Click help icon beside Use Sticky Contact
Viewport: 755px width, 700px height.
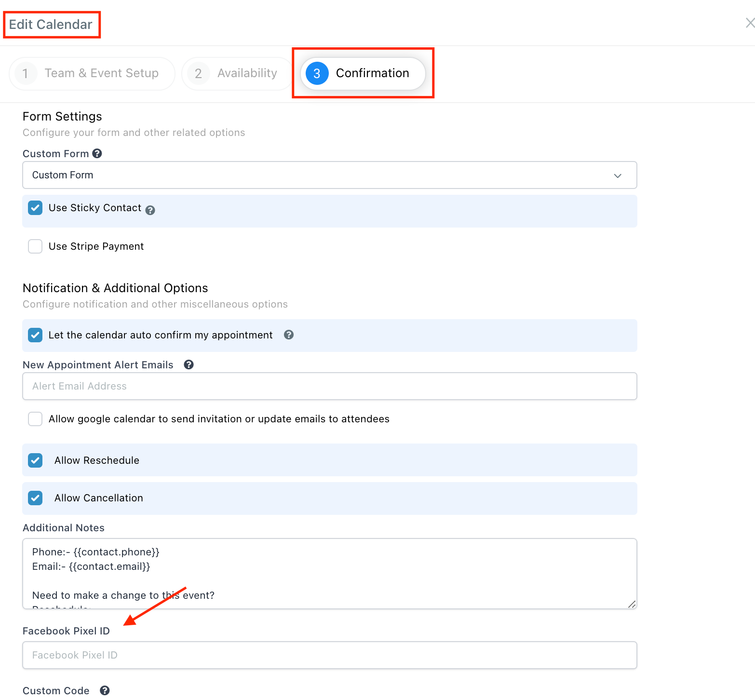150,210
